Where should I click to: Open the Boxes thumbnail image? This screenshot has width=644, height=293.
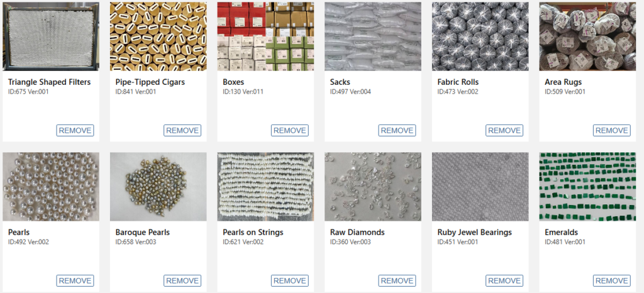click(265, 36)
